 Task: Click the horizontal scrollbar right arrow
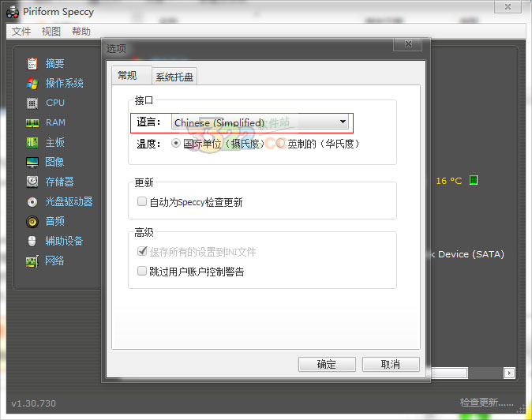[509, 373]
